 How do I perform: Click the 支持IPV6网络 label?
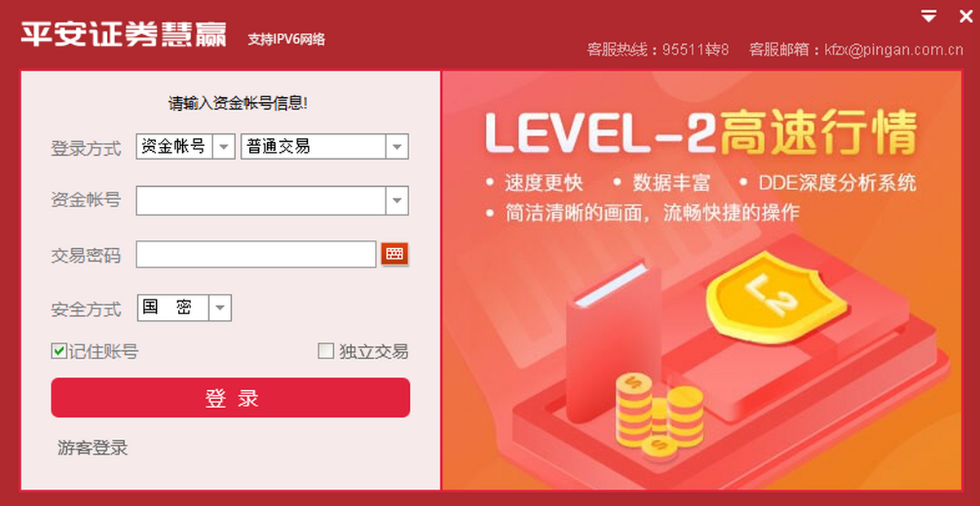coord(287,38)
